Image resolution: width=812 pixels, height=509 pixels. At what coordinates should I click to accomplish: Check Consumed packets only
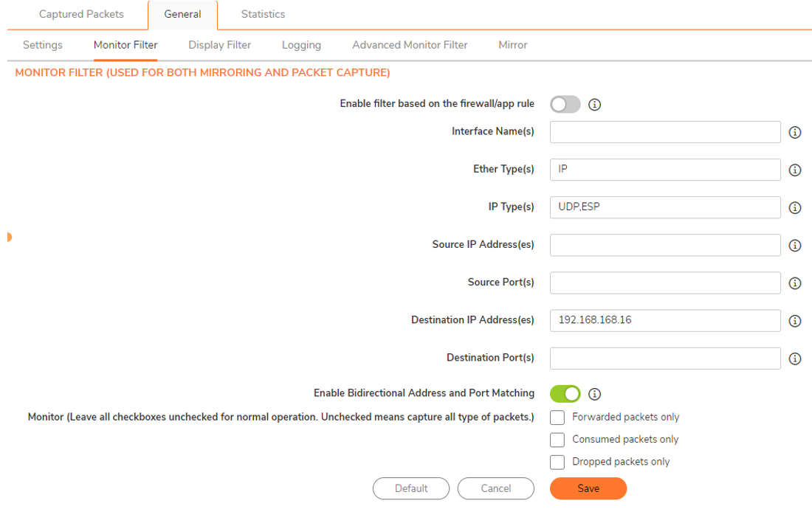point(557,440)
